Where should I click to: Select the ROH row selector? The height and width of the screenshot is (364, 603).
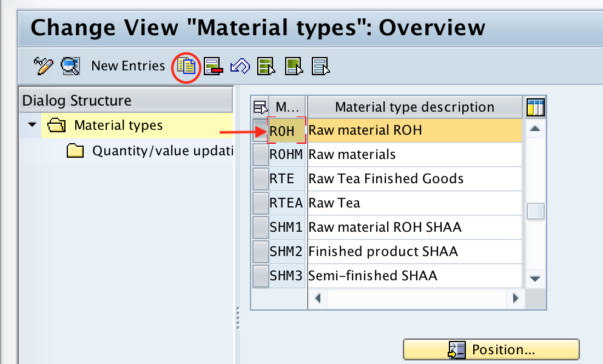tap(260, 130)
